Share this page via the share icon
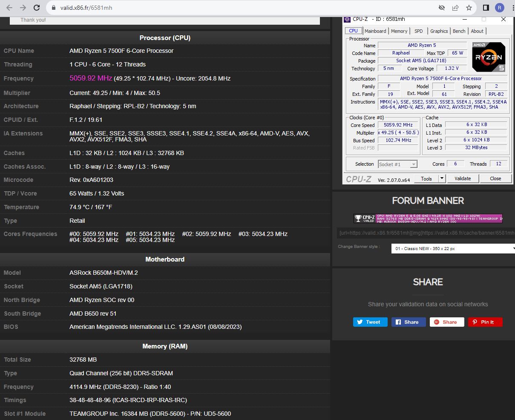515x420 pixels. pyautogui.click(x=455, y=8)
